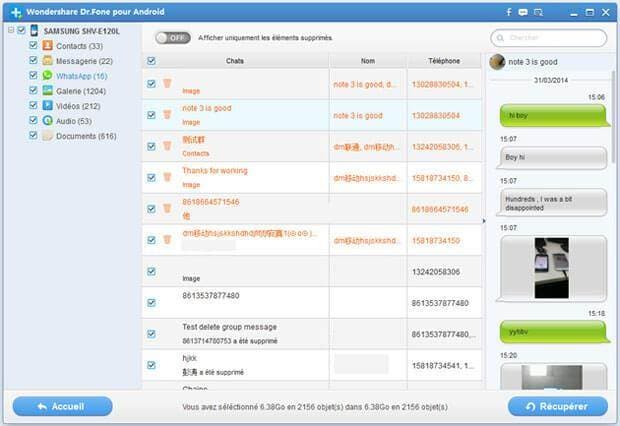Screen dimensions: 620x426
Task: Select Galerie (1204) in the tree
Action: click(81, 91)
